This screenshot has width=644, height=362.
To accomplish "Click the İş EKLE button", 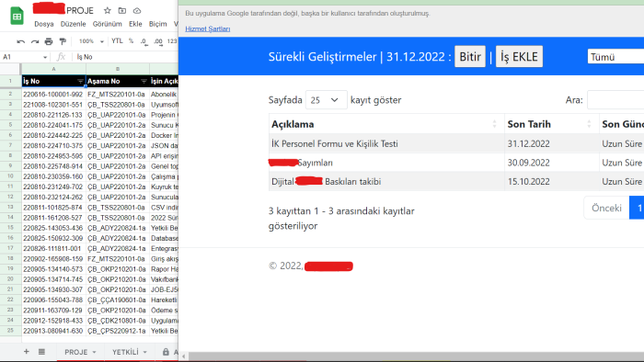I will pyautogui.click(x=519, y=57).
